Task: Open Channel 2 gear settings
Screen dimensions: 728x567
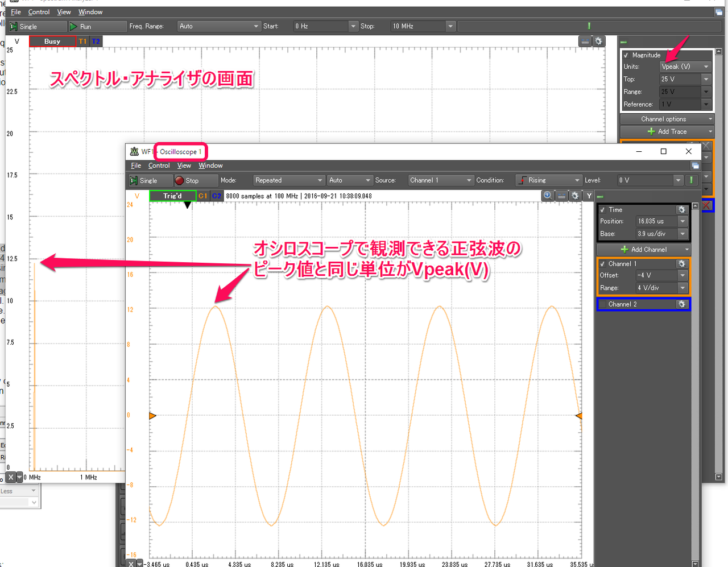Action: click(681, 304)
